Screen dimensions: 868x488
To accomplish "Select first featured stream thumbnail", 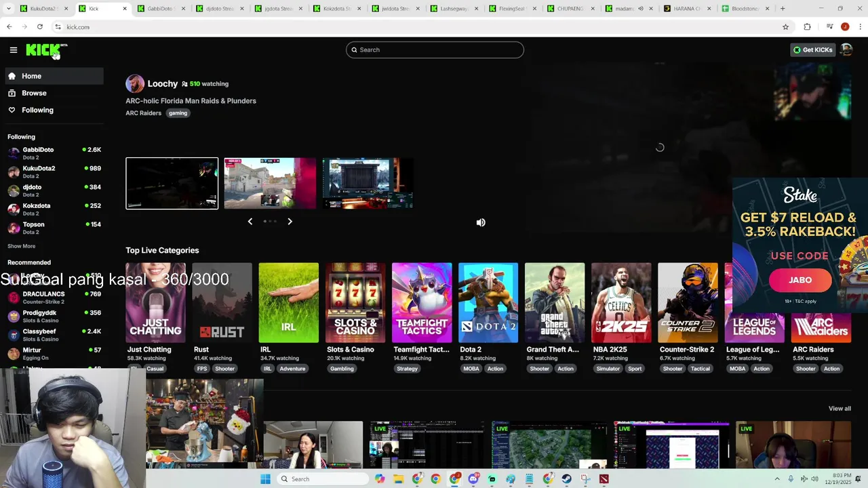I will click(x=172, y=184).
